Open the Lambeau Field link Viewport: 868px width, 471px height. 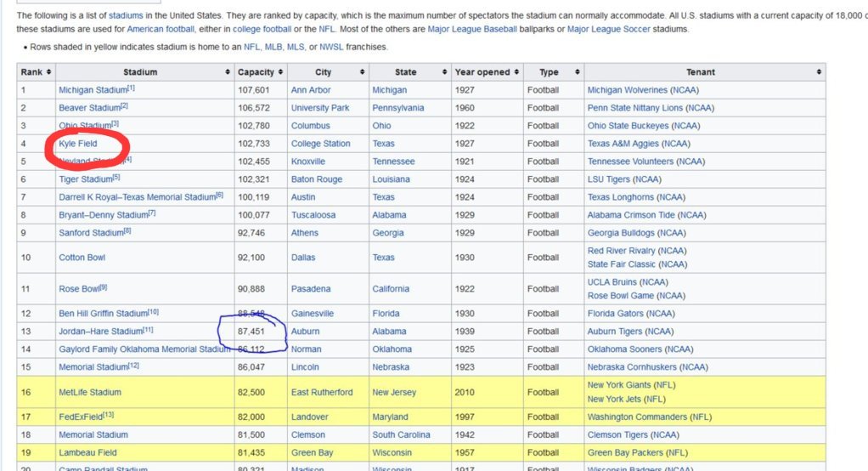coord(87,452)
